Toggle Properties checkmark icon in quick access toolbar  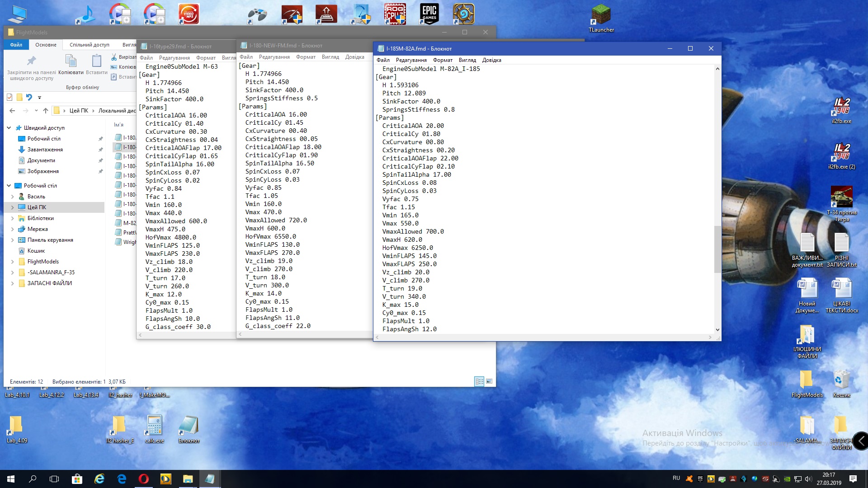(9, 97)
